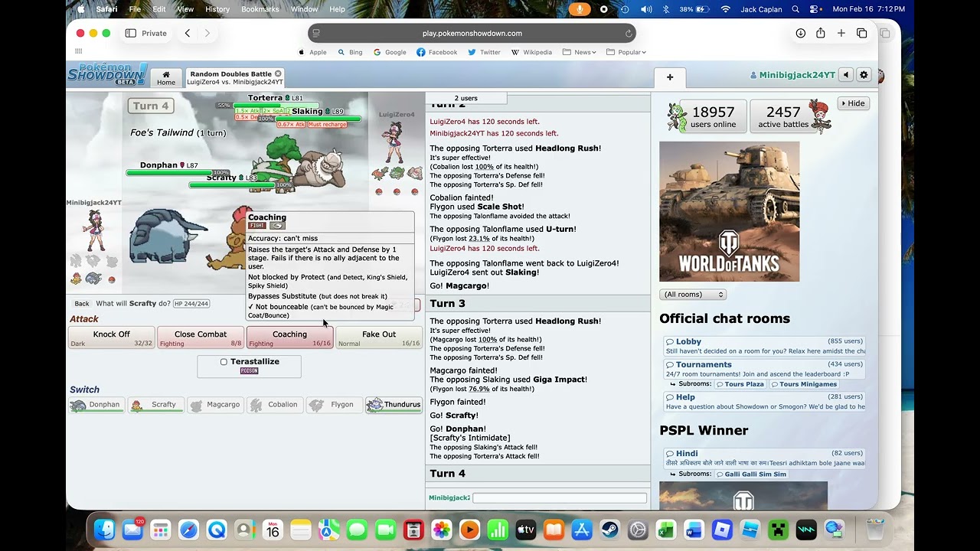The width and height of the screenshot is (980, 551).
Task: Open the Tours Minigames subroom
Action: [x=804, y=384]
